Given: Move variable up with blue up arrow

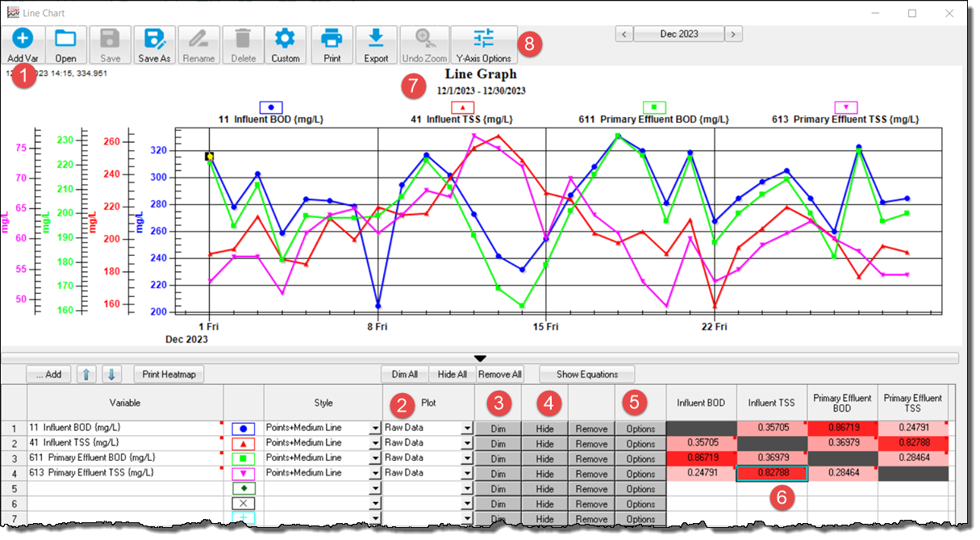Looking at the screenshot, I should 85,374.
